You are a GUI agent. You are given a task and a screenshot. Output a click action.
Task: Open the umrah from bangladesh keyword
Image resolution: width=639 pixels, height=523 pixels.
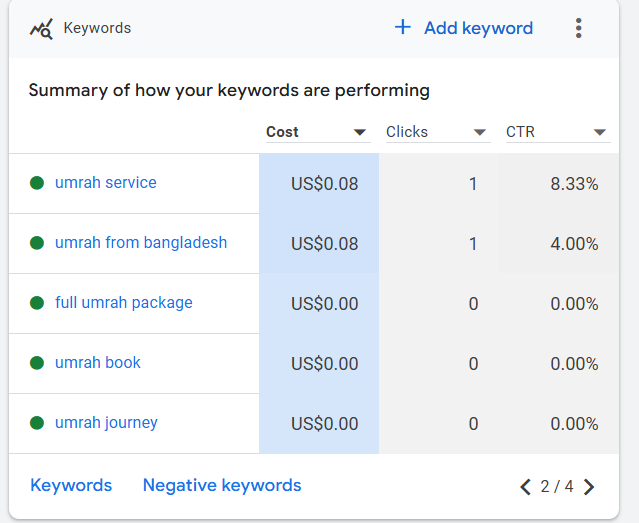[x=141, y=243]
